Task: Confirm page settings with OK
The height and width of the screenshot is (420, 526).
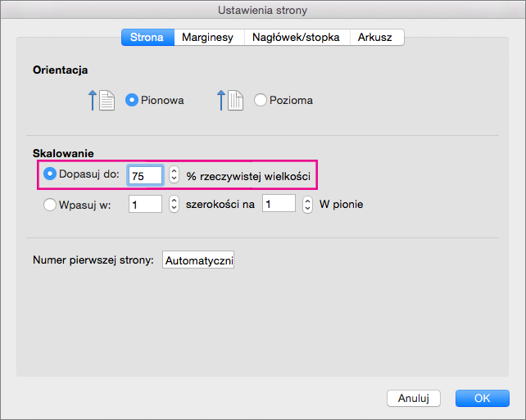Action: (x=483, y=398)
